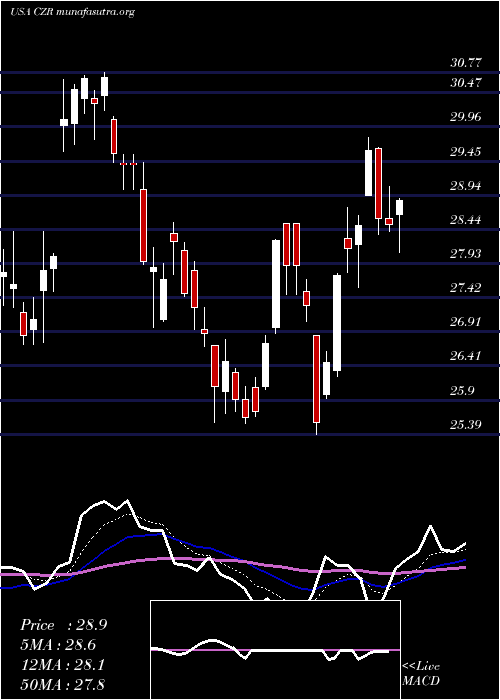This screenshot has height=700, width=500.
Task: Select the 27.93 price level label
Action: [466, 254]
